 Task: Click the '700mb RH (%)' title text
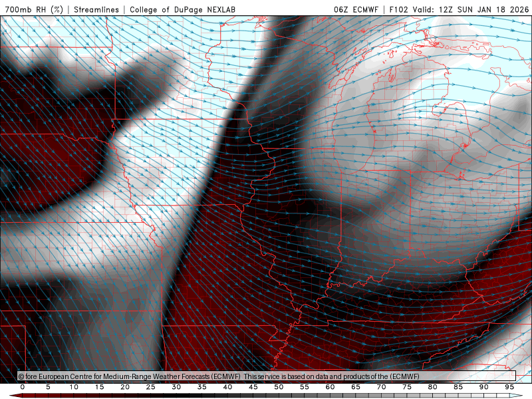pyautogui.click(x=35, y=9)
